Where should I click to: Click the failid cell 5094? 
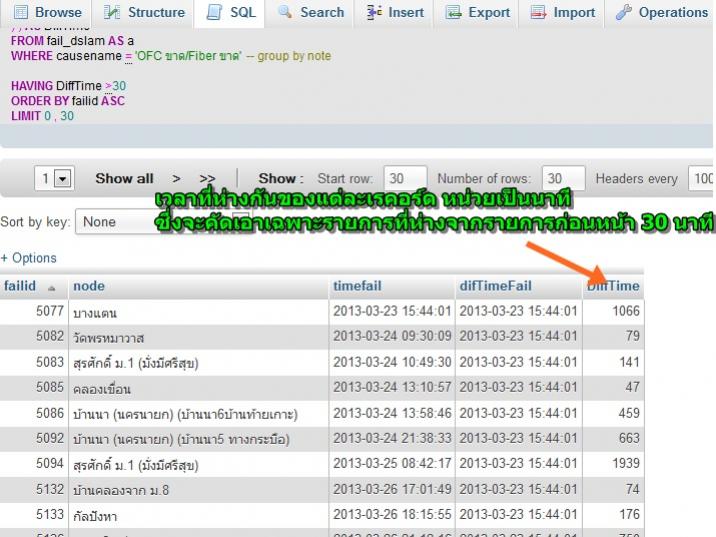[50, 463]
